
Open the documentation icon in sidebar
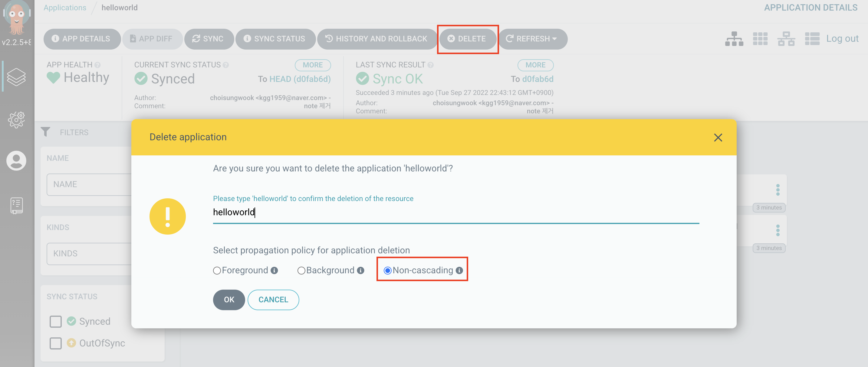(x=16, y=205)
